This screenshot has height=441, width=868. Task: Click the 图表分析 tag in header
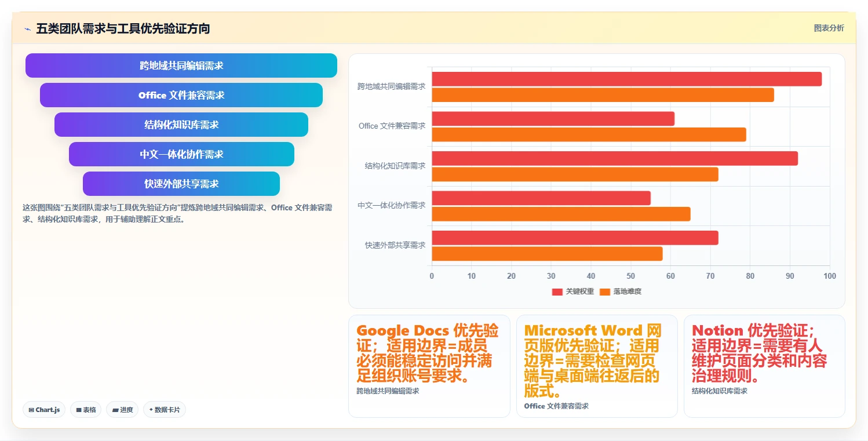pyautogui.click(x=829, y=28)
